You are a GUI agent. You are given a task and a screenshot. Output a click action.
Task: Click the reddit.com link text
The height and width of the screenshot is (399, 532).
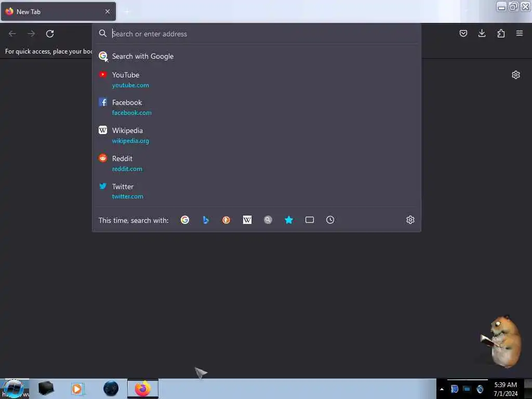coord(127,169)
